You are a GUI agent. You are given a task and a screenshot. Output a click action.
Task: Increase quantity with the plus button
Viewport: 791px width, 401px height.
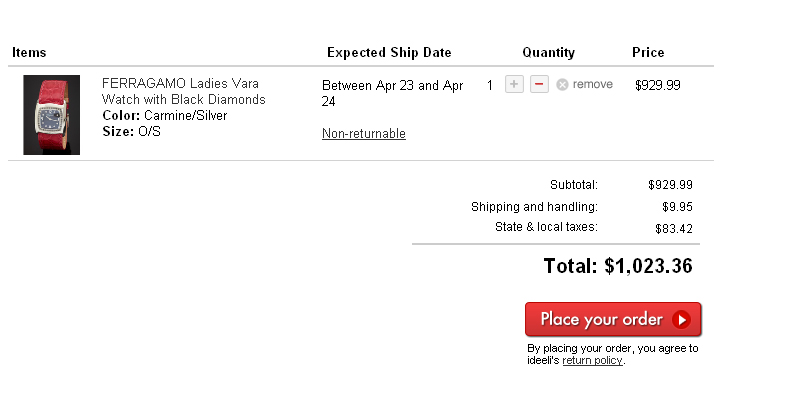(514, 84)
